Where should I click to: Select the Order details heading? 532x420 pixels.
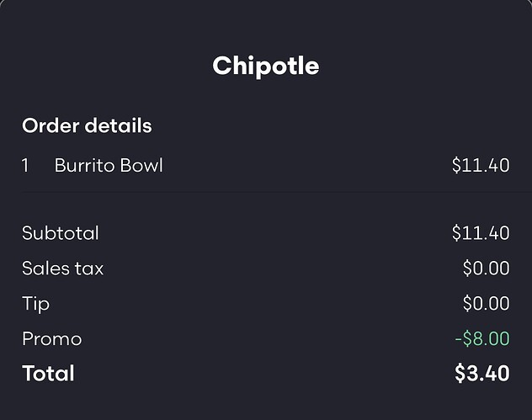87,126
